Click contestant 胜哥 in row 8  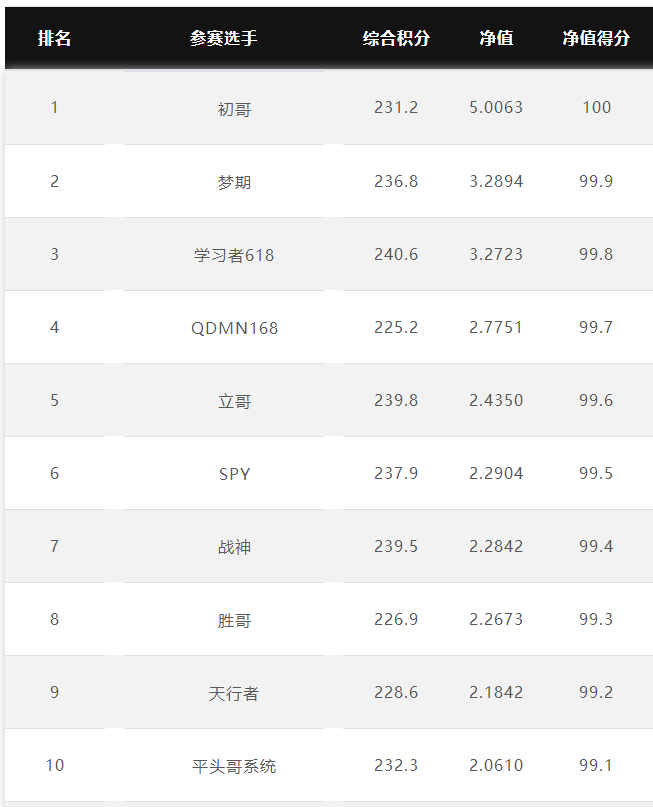coord(234,620)
